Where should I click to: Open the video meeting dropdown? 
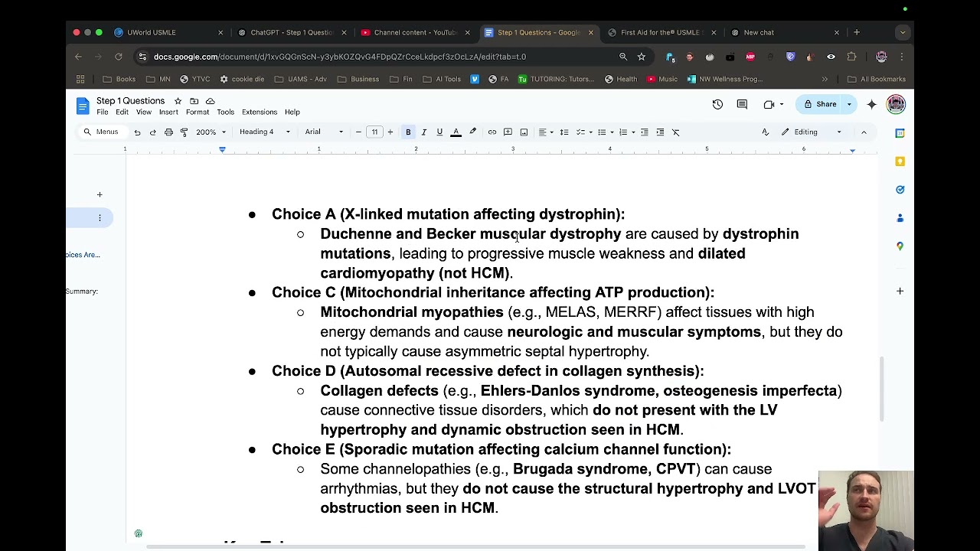(773, 104)
